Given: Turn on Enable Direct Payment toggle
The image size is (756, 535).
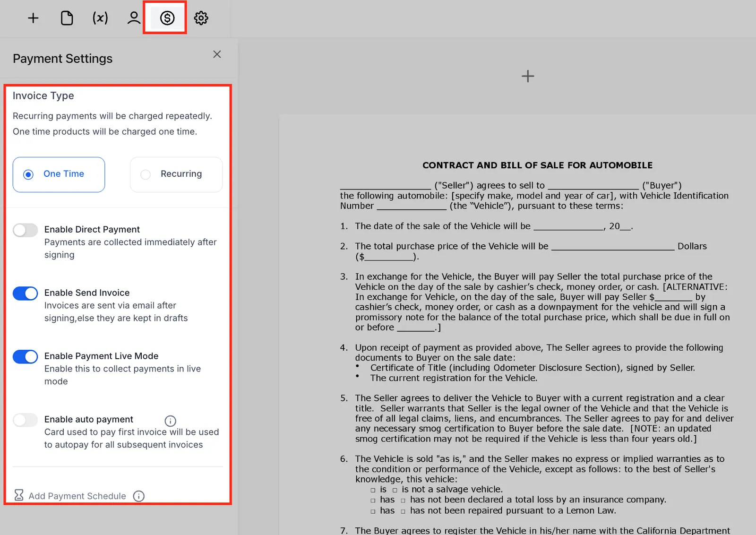Looking at the screenshot, I should (25, 230).
